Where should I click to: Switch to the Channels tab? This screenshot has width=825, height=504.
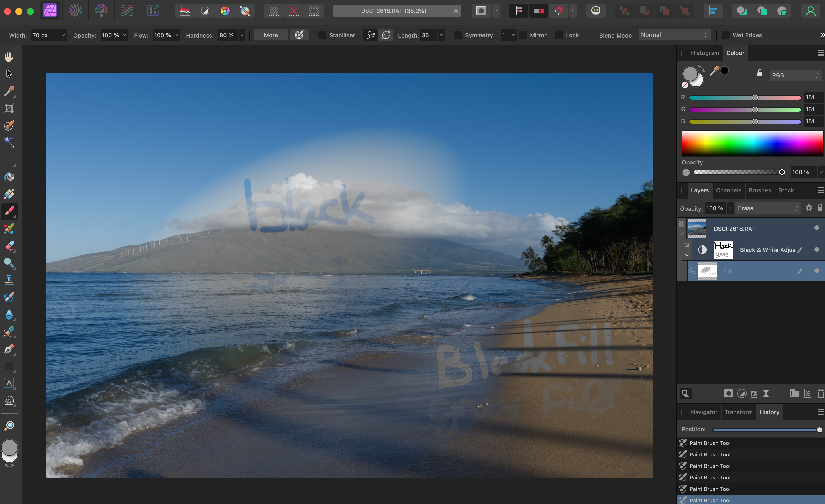point(728,190)
